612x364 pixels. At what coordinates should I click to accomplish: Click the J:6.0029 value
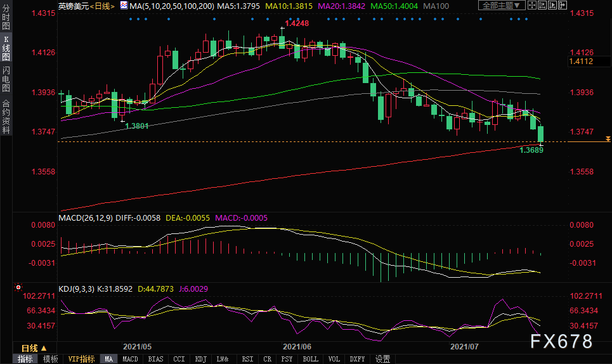[x=193, y=289]
